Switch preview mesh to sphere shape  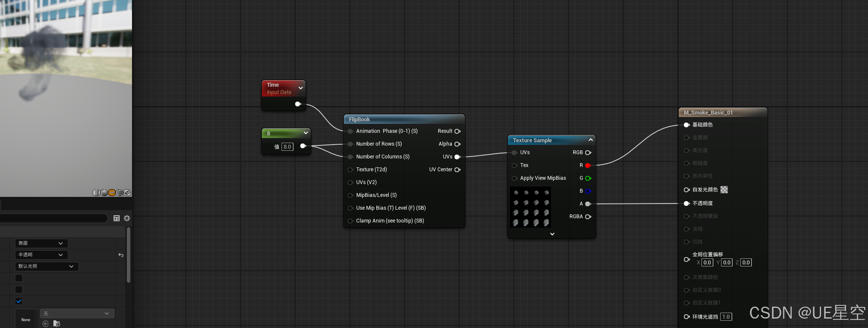tap(104, 193)
